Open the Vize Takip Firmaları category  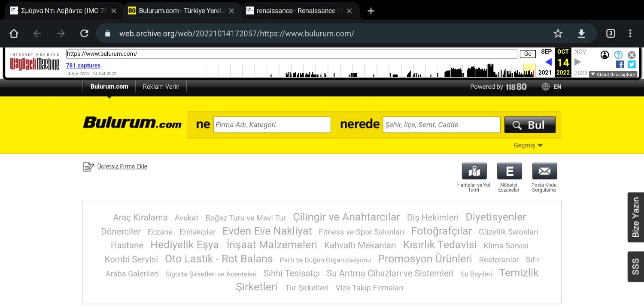[370, 288]
